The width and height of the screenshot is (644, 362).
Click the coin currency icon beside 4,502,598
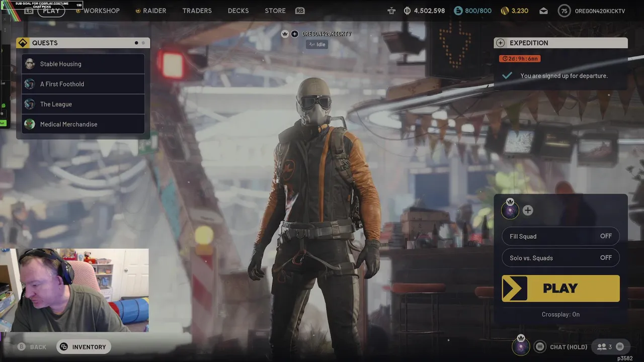(x=407, y=11)
